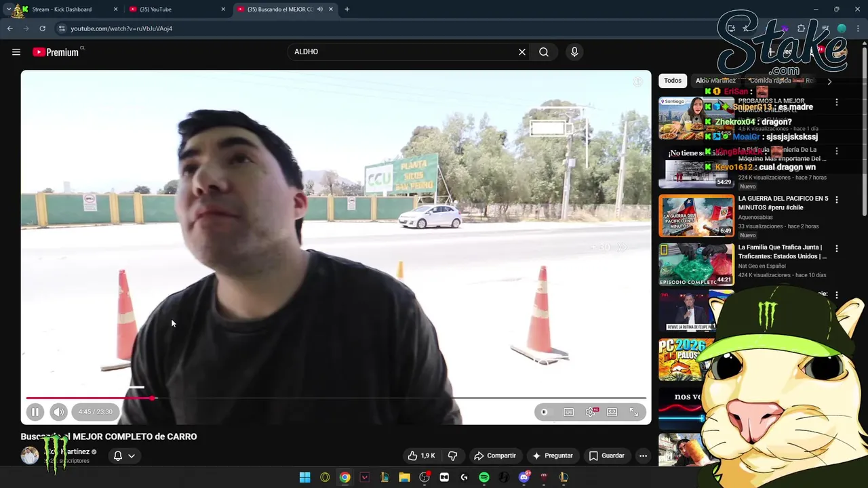Start voice search with microphone
Image resolution: width=868 pixels, height=488 pixels.
pos(574,52)
